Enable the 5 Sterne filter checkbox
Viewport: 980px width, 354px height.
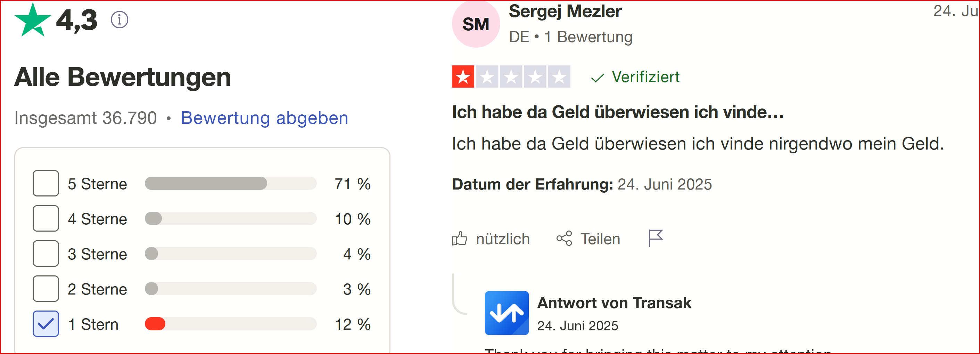(x=46, y=184)
